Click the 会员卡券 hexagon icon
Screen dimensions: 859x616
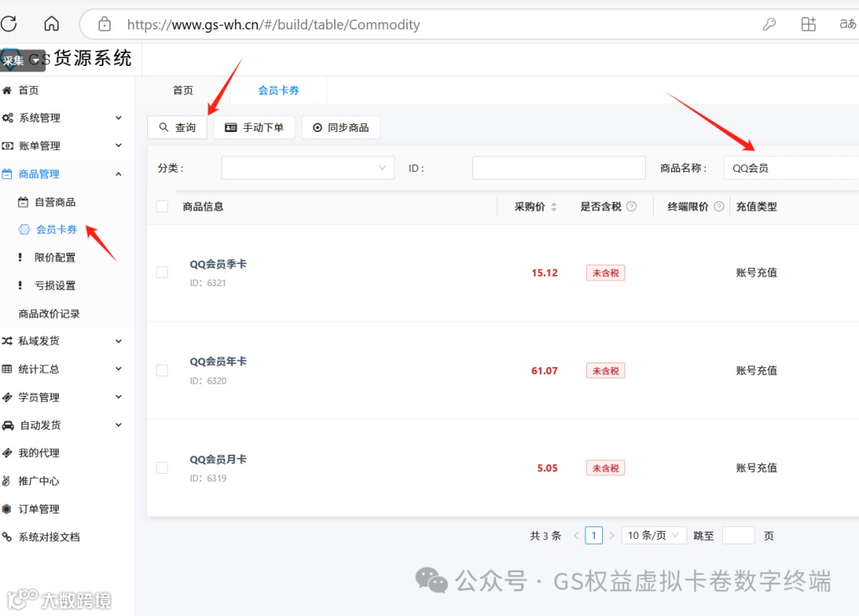24,230
